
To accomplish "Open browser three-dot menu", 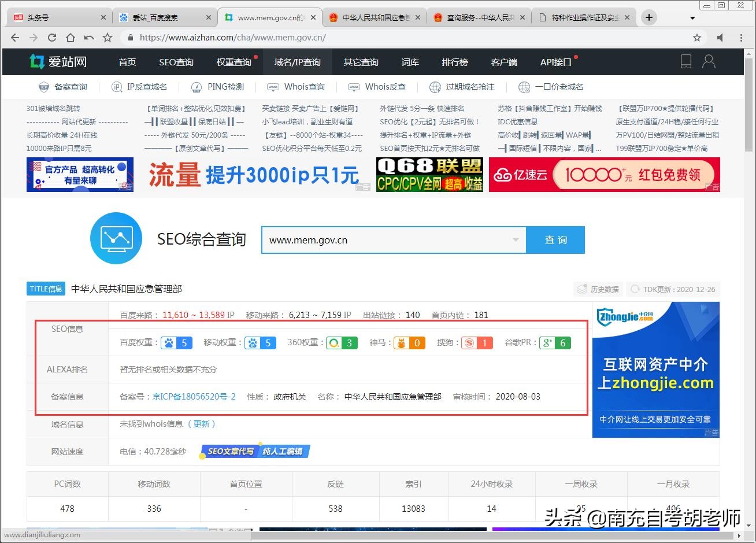I will coord(742,38).
